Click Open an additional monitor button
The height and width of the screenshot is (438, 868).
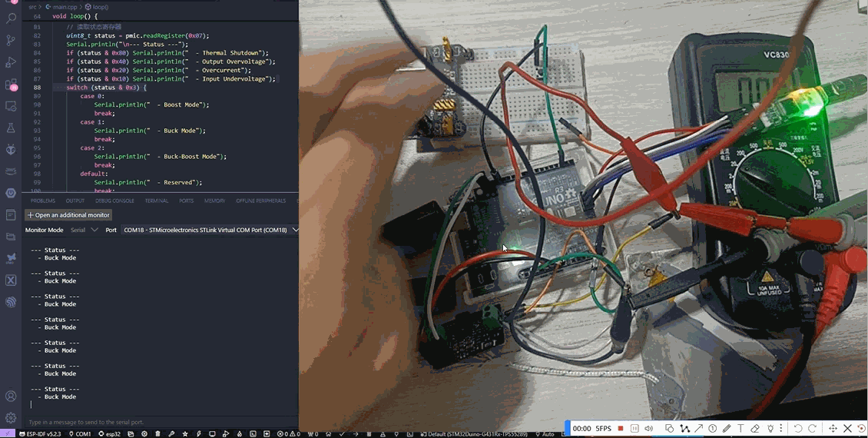[69, 215]
